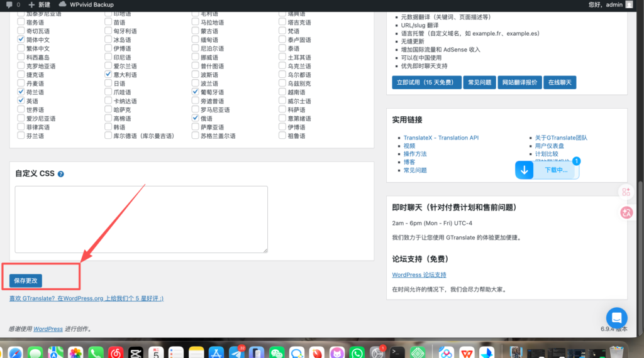Viewport: 644px width, 358px height.
Task: Open Telegram with 32 badge
Action: point(236,353)
